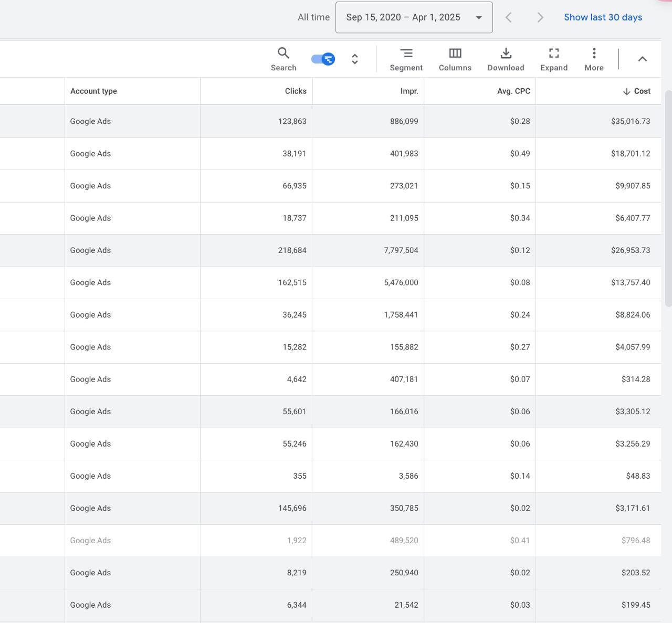Select the impressions value 1,758,441
Screen dimensions: 672x623
point(401,315)
